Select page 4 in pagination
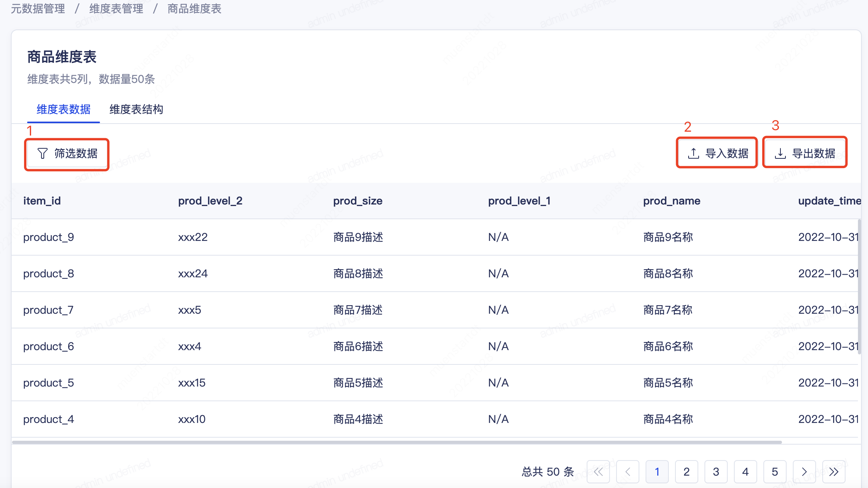This screenshot has height=488, width=868. pos(746,471)
